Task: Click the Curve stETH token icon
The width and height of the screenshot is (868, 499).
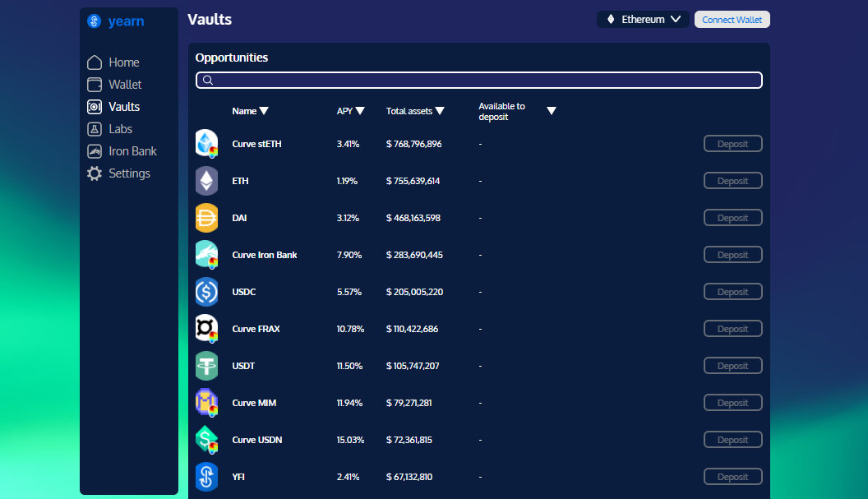Action: (206, 144)
